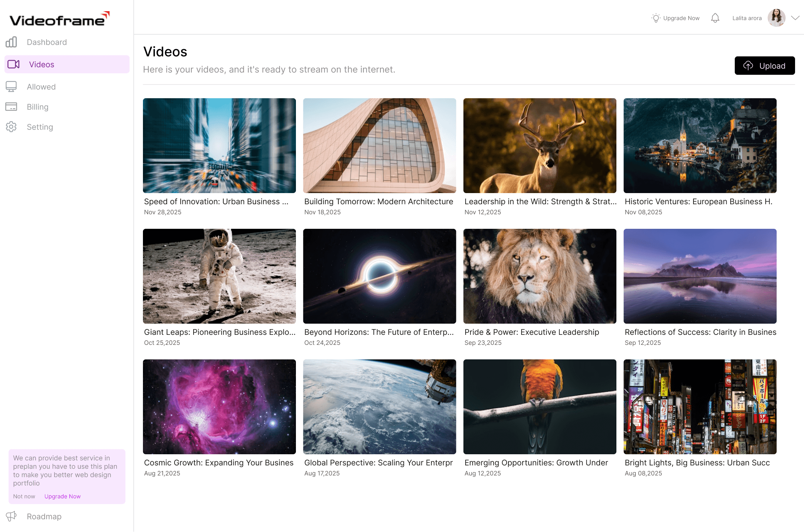804x532 pixels.
Task: Expand the user account dropdown chevron
Action: 795,18
